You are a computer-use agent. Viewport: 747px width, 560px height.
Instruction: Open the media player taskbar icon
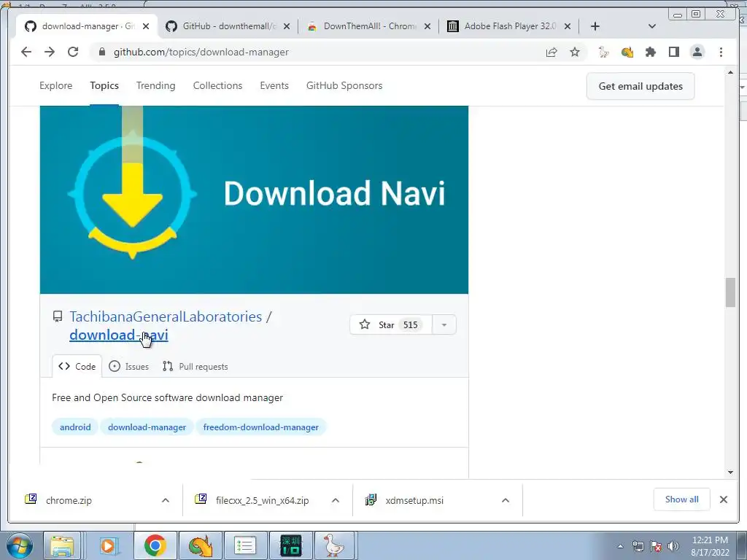[109, 545]
